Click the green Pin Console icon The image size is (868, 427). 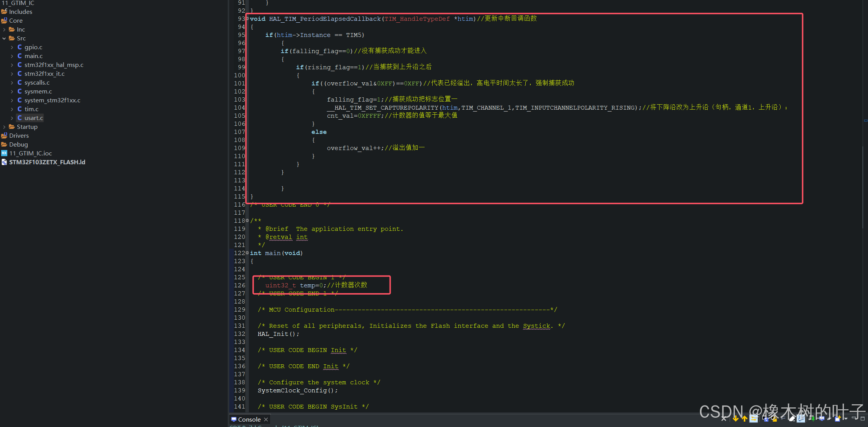[x=813, y=419]
